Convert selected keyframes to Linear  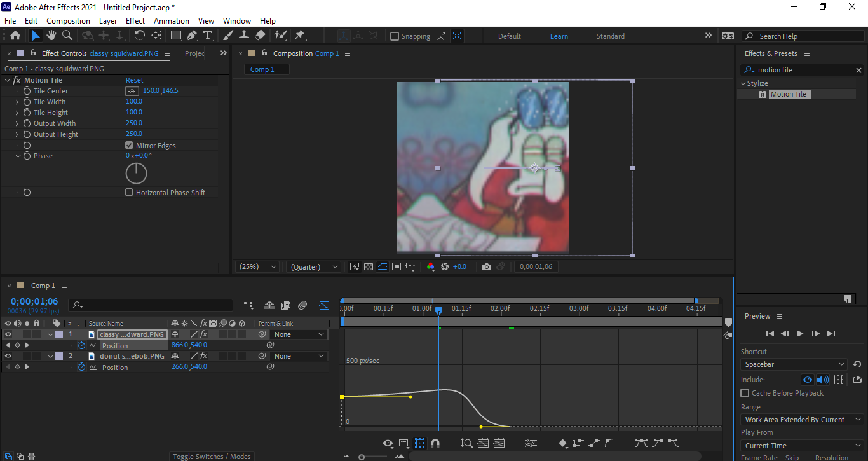(x=593, y=443)
